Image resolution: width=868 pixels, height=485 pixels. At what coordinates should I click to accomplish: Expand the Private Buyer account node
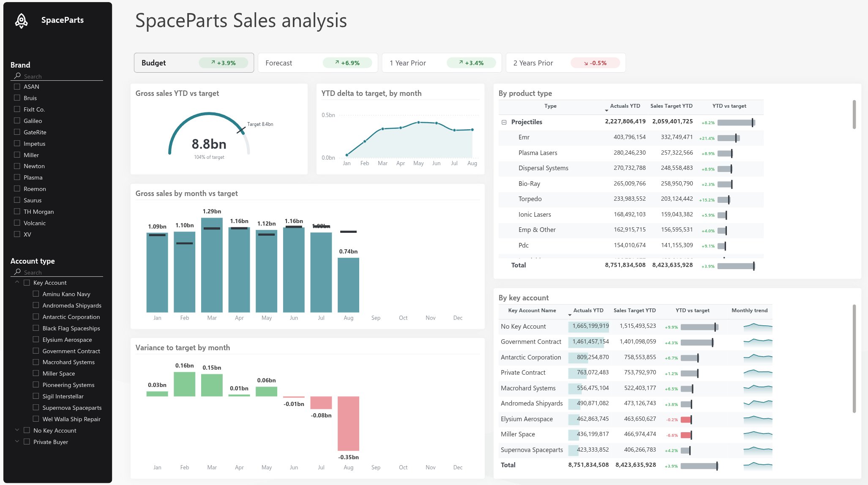click(17, 441)
